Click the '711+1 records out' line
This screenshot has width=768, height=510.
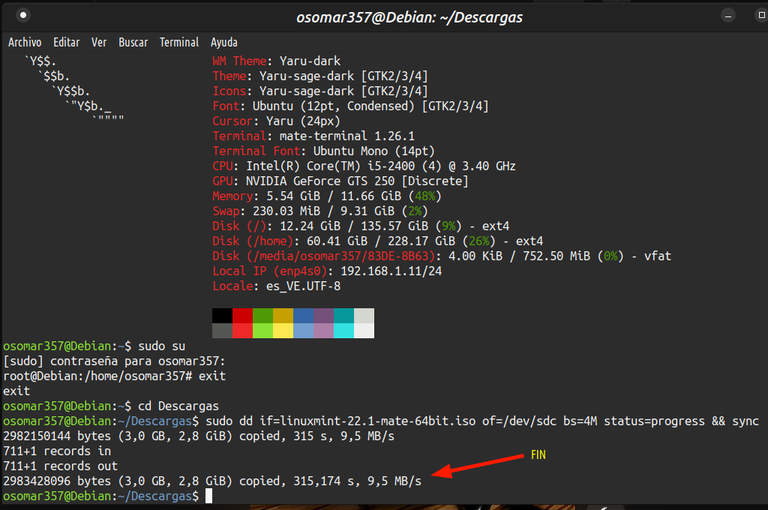pos(61,466)
